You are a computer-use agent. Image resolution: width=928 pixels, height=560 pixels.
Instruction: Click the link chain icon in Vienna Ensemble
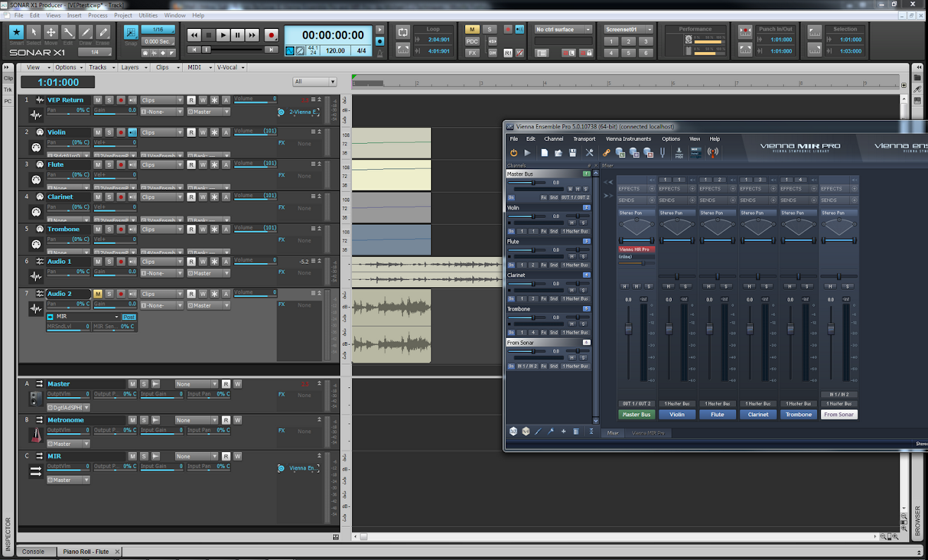click(606, 152)
